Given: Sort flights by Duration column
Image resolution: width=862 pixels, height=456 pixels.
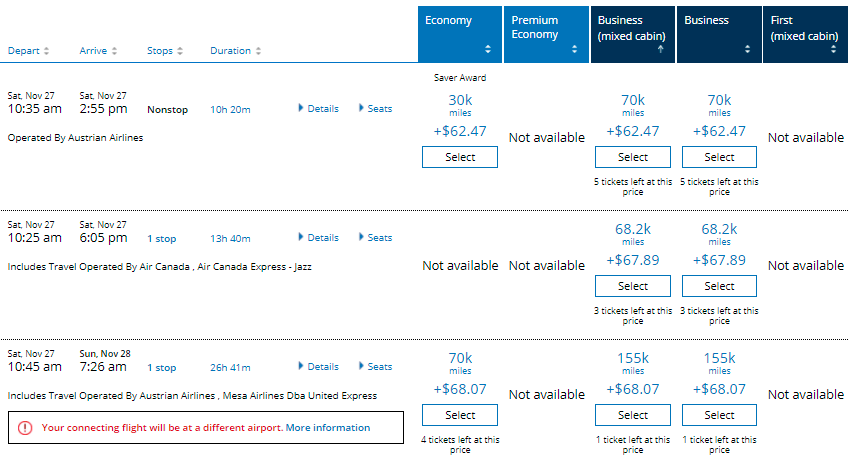Looking at the screenshot, I should (x=236, y=51).
